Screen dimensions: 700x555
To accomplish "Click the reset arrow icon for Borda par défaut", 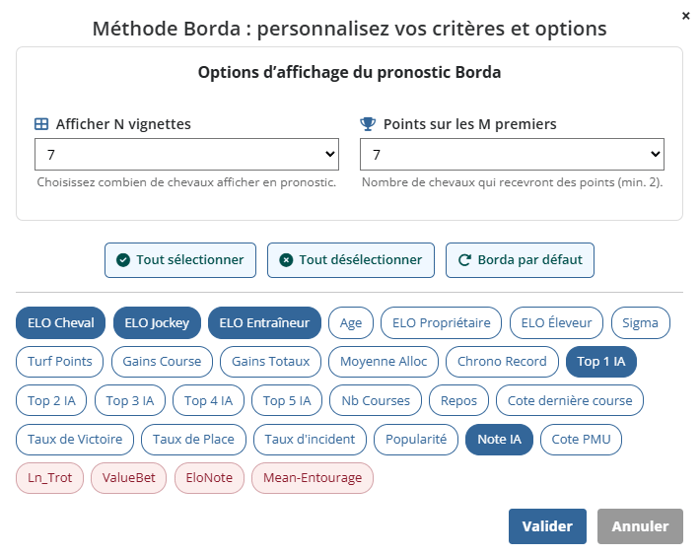I will pyautogui.click(x=464, y=260).
